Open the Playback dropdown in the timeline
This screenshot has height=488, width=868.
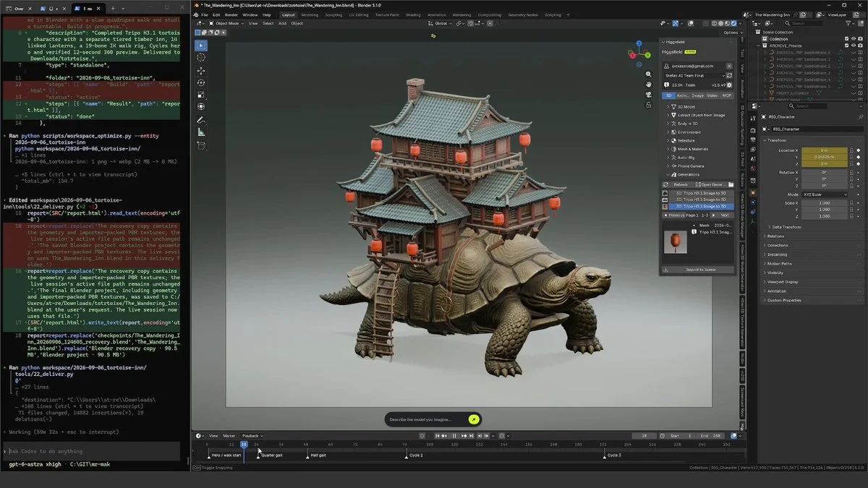pyautogui.click(x=252, y=436)
